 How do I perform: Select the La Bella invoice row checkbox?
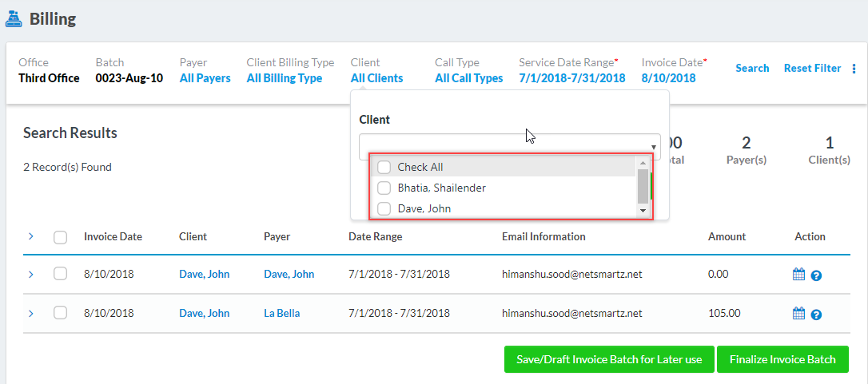point(60,313)
